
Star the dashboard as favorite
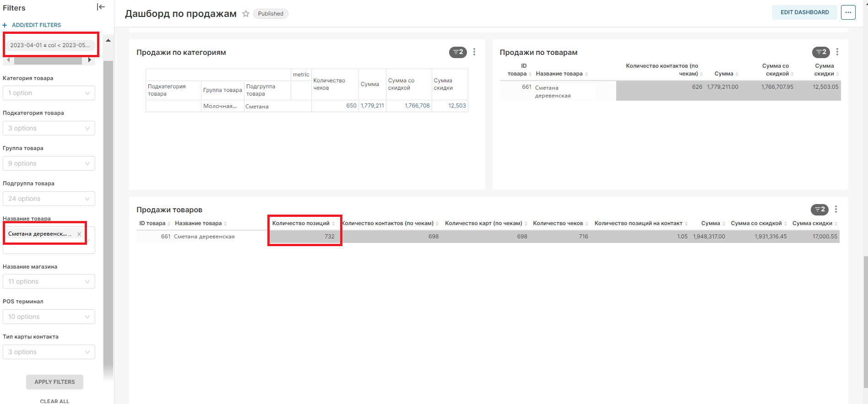246,14
